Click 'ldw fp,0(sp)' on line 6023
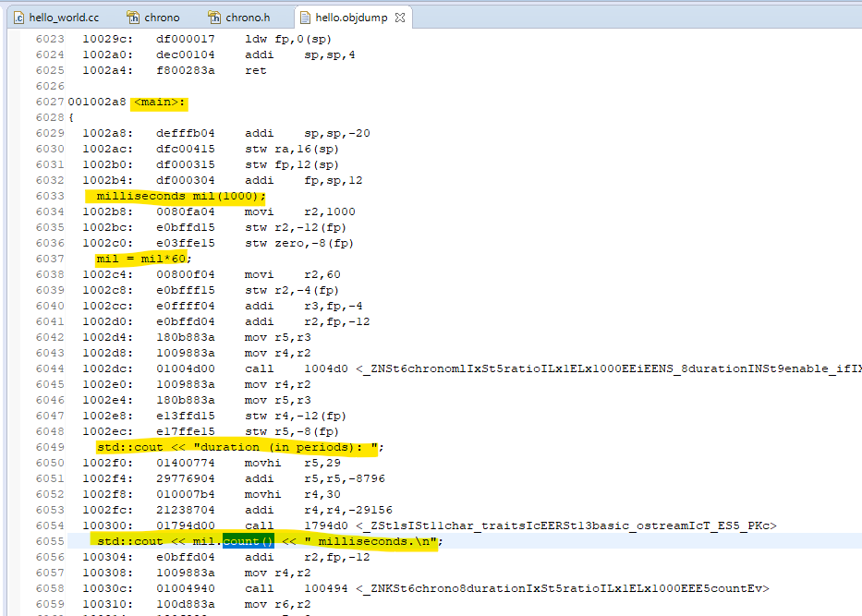 point(288,40)
